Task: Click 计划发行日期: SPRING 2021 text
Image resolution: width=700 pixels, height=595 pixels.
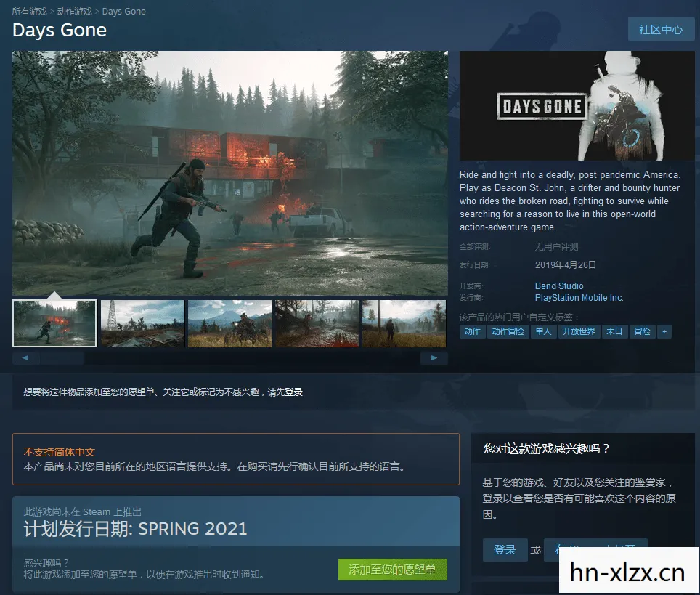Action: [135, 529]
